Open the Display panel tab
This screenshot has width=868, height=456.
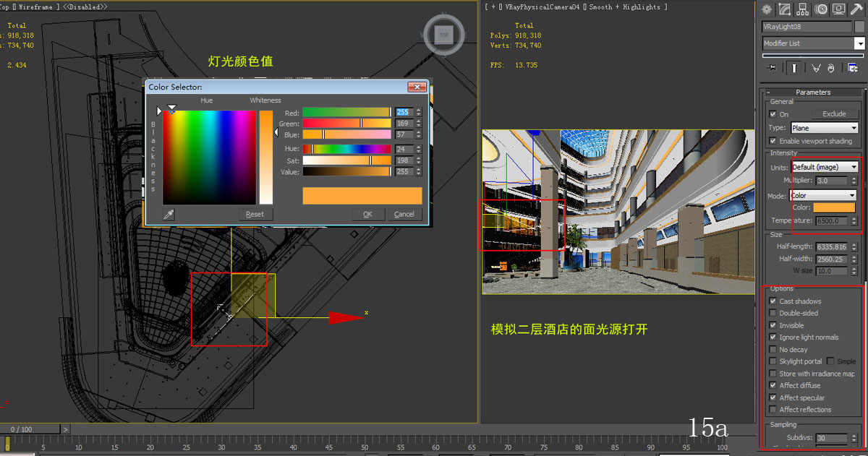click(838, 9)
